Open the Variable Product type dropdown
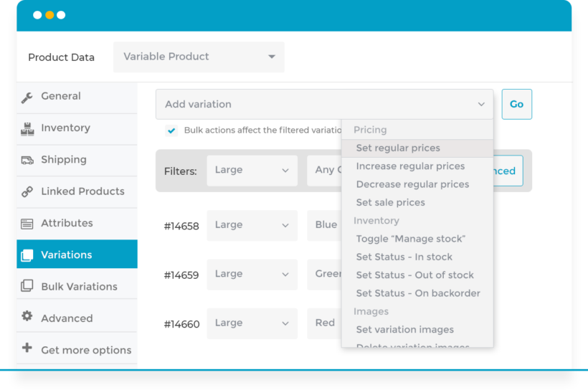Image resolution: width=588 pixels, height=390 pixels. click(x=199, y=57)
